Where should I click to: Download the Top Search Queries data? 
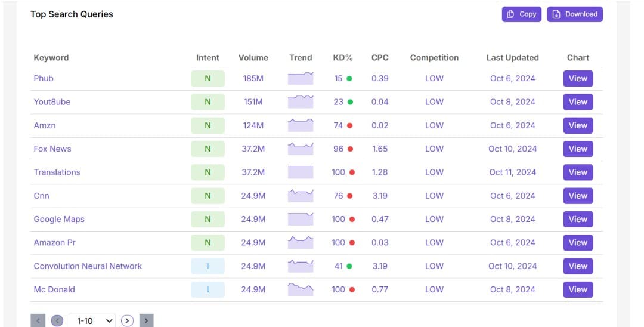pos(575,14)
